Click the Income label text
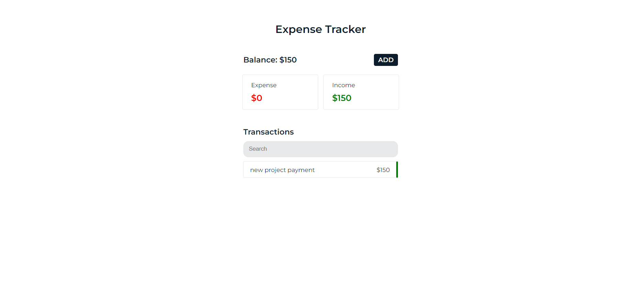 point(343,85)
